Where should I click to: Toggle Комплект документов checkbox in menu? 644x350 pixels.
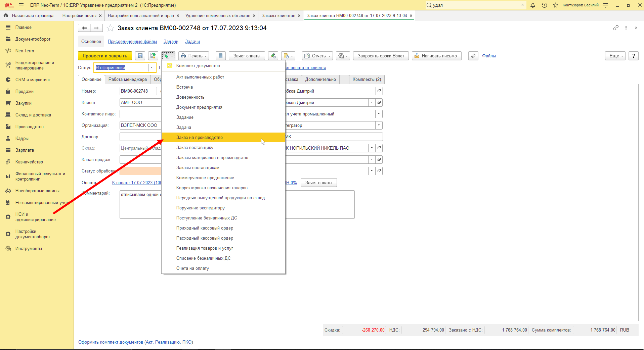170,66
